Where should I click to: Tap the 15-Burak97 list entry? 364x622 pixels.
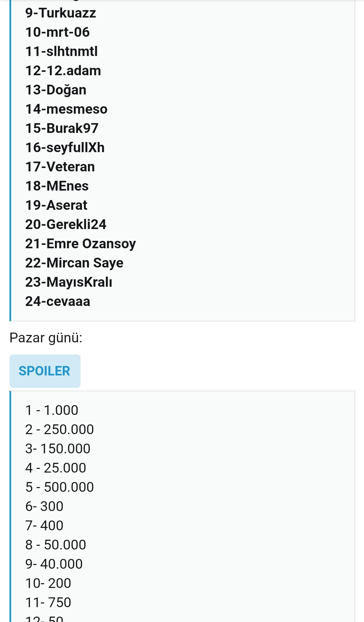click(x=62, y=129)
